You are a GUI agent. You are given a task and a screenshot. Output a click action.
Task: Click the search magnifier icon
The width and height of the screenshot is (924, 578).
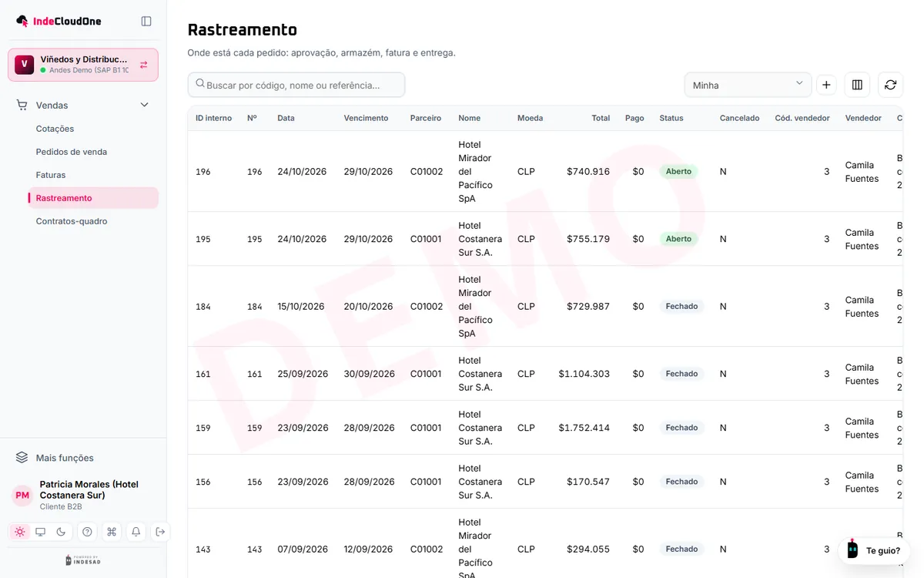pyautogui.click(x=200, y=84)
